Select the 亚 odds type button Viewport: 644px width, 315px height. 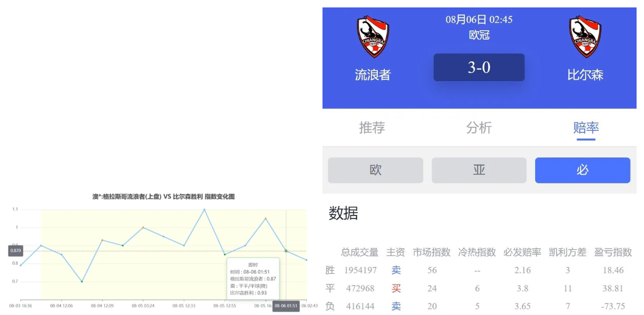(479, 170)
